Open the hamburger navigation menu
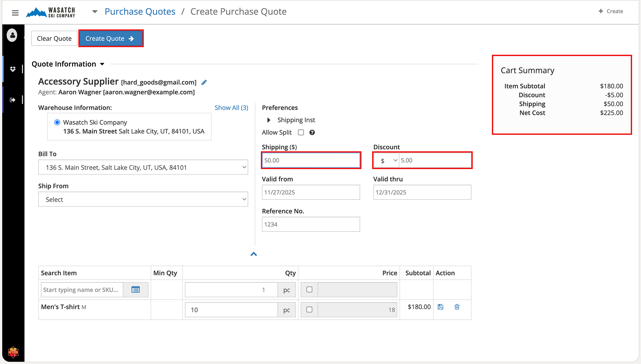This screenshot has width=641, height=364. click(15, 13)
